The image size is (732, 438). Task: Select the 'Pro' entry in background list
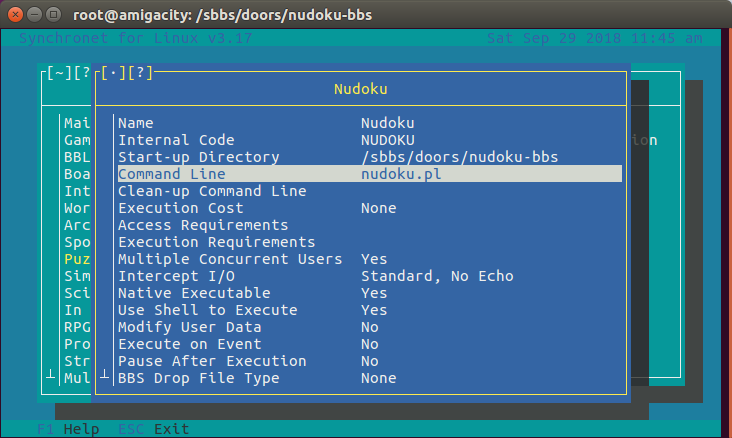[77, 344]
